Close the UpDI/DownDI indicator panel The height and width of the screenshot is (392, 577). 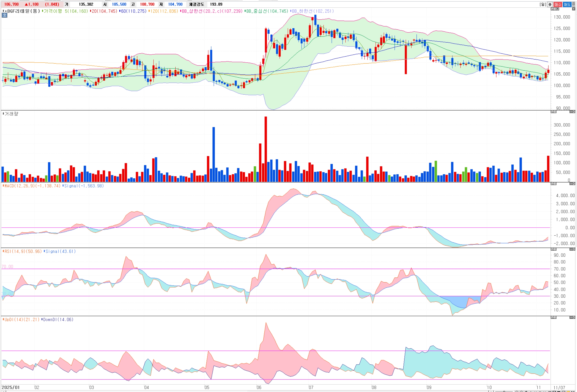point(573,317)
